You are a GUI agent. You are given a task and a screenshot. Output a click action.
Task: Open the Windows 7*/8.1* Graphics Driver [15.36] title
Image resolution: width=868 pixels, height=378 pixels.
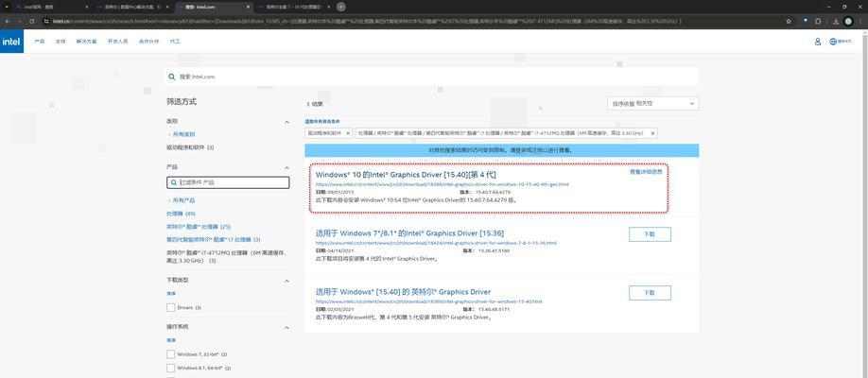pos(409,233)
